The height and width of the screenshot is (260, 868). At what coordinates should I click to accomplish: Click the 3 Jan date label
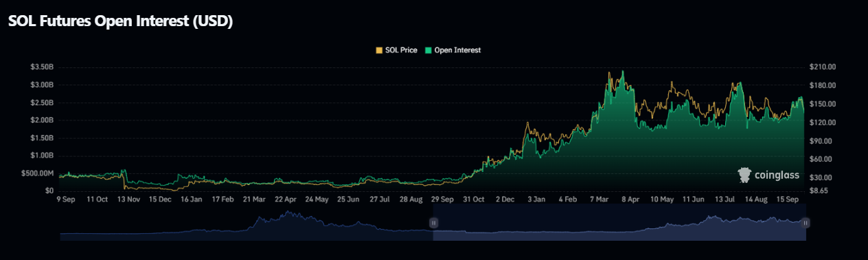click(536, 199)
